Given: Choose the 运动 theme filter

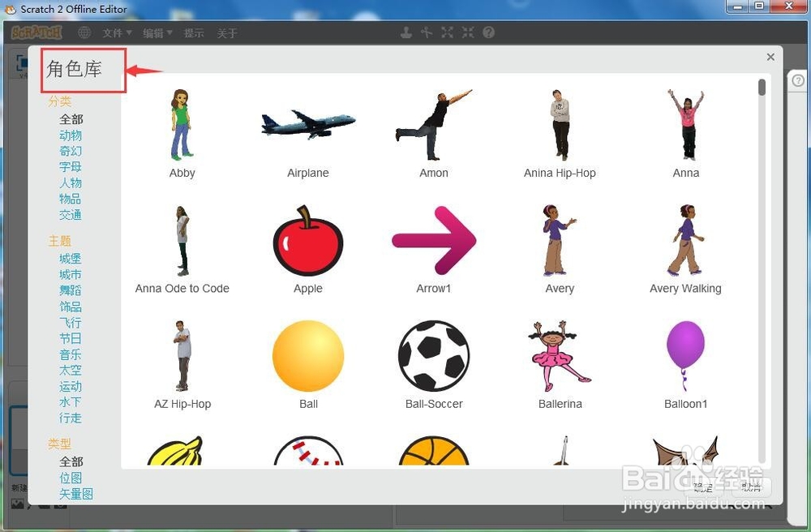Looking at the screenshot, I should pos(71,386).
